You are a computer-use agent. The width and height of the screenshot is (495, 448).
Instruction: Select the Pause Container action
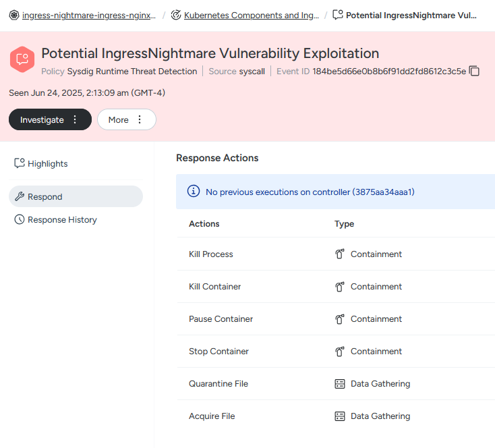(221, 318)
